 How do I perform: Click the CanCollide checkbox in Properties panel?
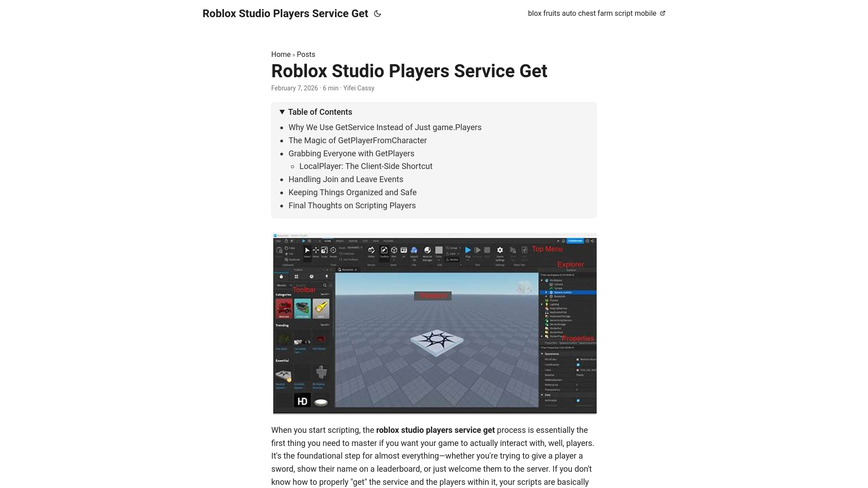tap(578, 364)
